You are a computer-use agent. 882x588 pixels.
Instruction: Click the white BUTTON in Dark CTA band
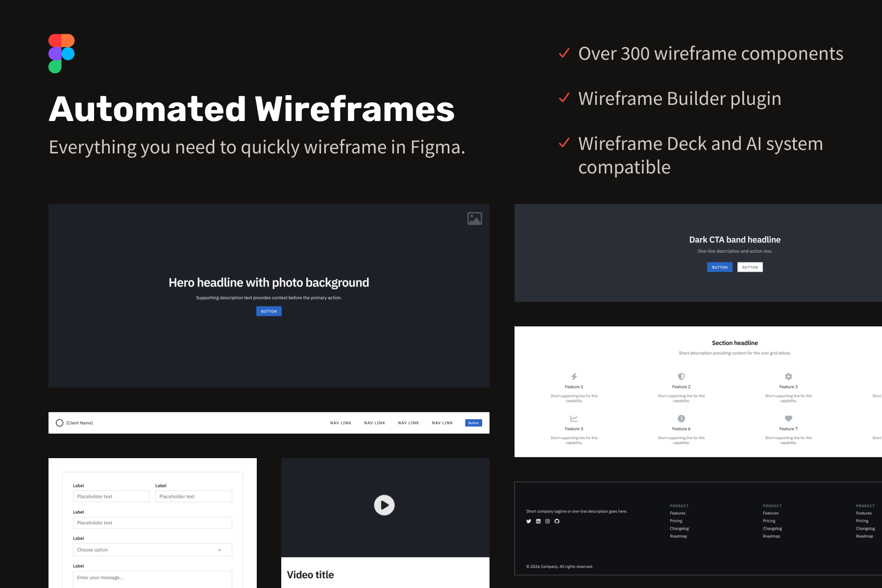[x=750, y=267]
